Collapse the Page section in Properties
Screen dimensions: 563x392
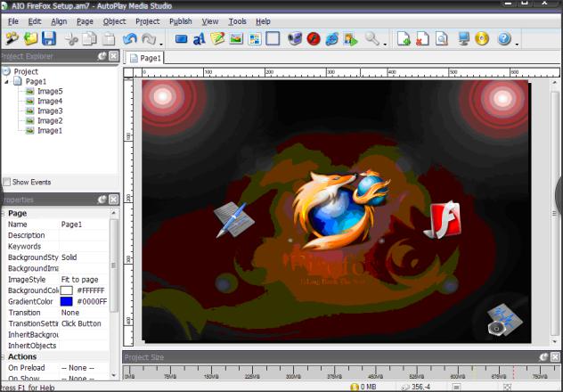(x=3, y=214)
